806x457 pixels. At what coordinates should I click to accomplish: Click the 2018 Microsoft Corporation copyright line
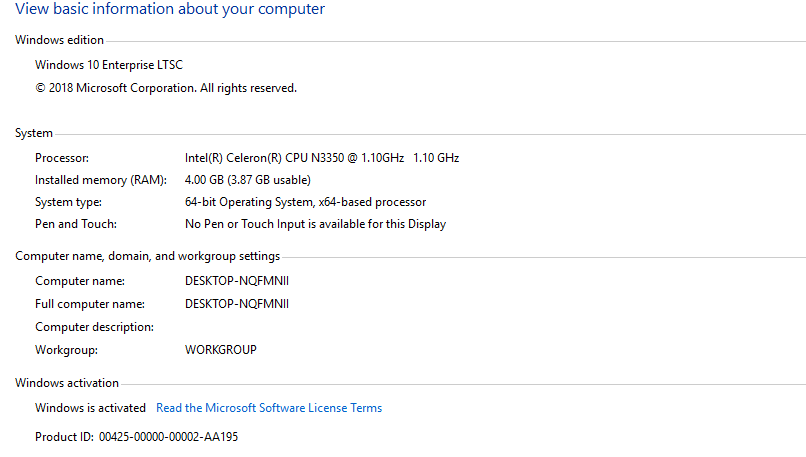(x=166, y=88)
